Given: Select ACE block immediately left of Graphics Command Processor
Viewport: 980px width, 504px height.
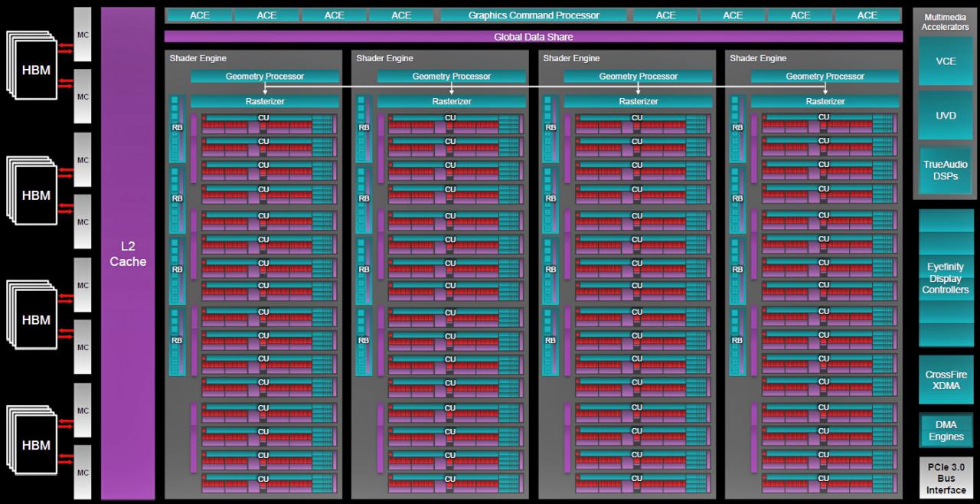Looking at the screenshot, I should [x=401, y=15].
